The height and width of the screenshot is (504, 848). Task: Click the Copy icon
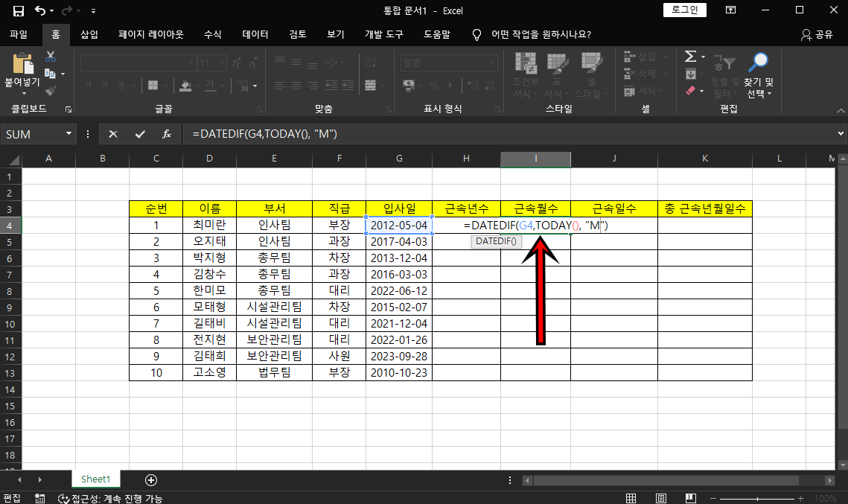tap(51, 74)
